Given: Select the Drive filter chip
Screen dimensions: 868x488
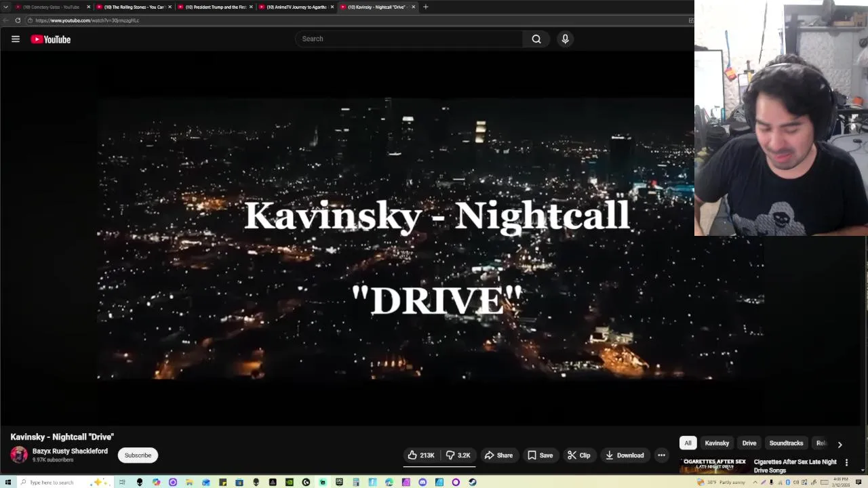Looking at the screenshot, I should pyautogui.click(x=749, y=443).
